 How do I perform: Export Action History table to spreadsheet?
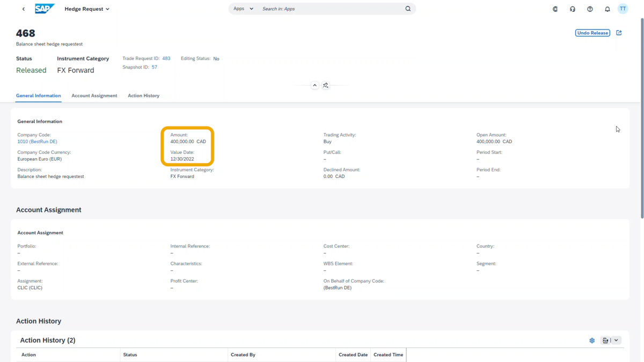(605, 340)
